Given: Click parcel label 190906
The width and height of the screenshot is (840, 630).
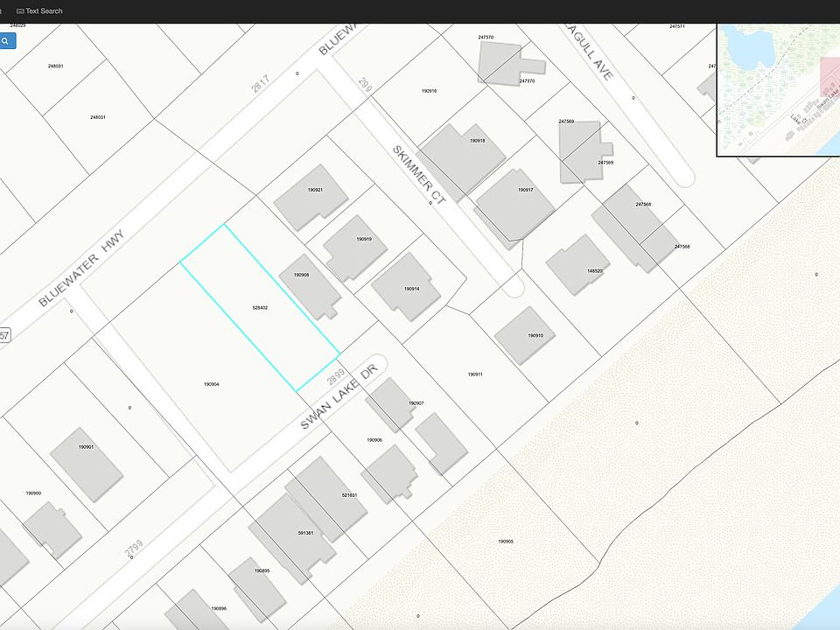Looking at the screenshot, I should 374,440.
